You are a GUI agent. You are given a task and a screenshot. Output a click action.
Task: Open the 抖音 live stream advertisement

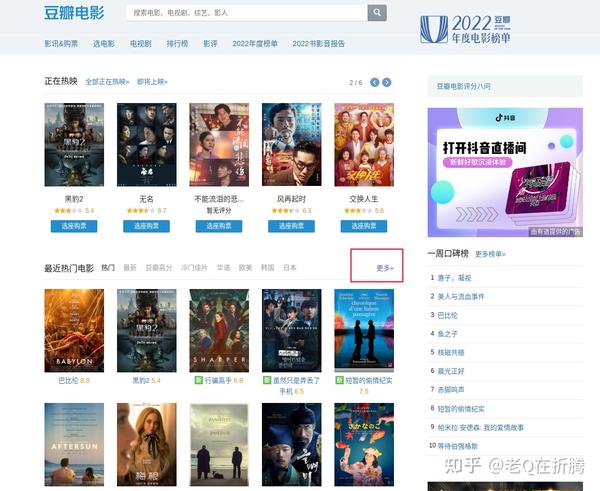click(505, 172)
